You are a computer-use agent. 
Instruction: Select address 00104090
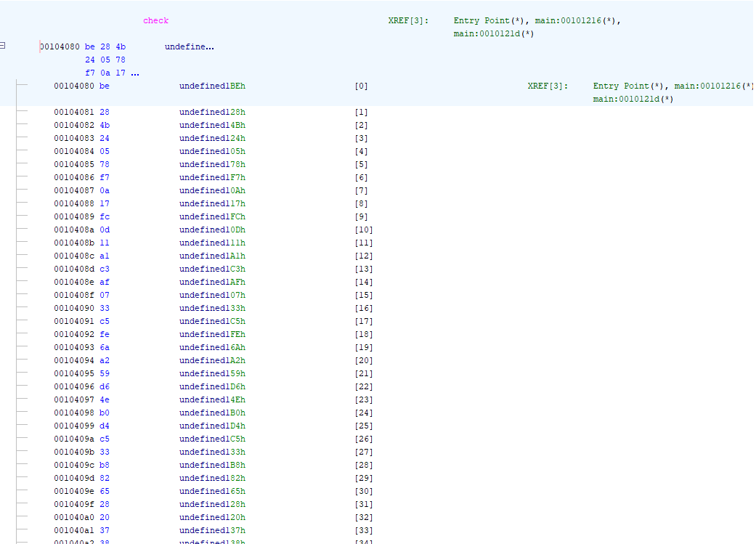tap(74, 308)
